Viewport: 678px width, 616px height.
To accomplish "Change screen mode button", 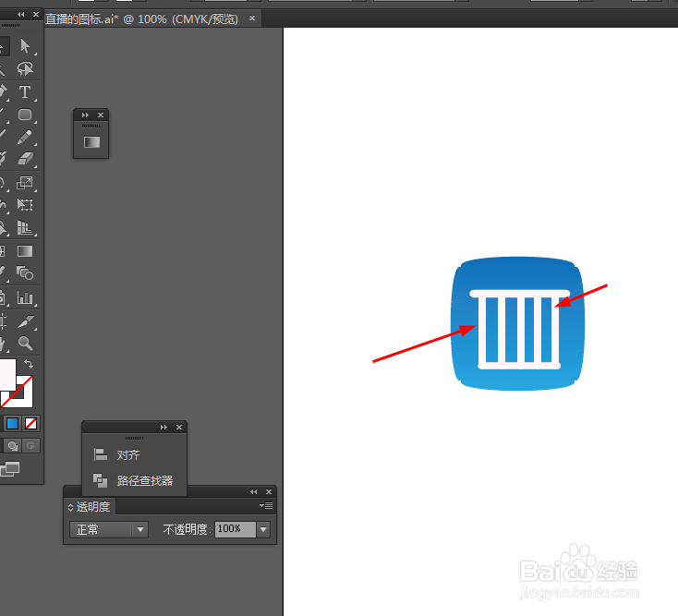I will tap(10, 469).
